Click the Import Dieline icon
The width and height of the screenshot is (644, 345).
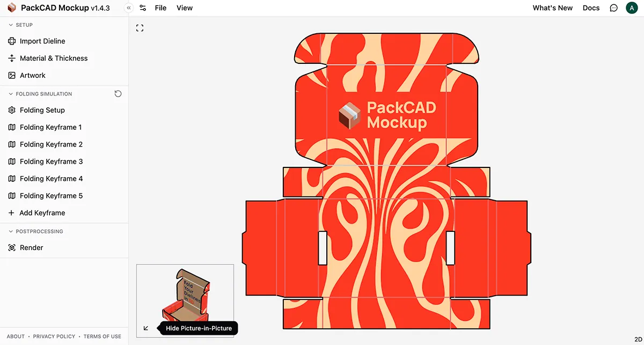[12, 41]
